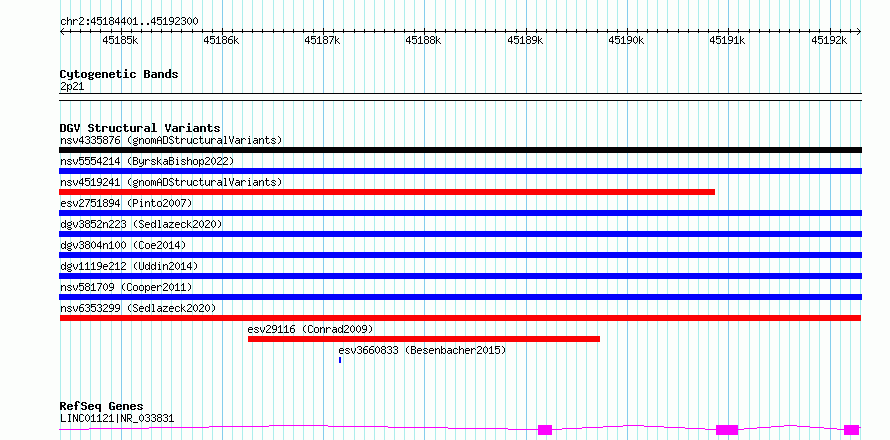Select the red esv29116 variant bar
This screenshot has width=890, height=440.
424,339
